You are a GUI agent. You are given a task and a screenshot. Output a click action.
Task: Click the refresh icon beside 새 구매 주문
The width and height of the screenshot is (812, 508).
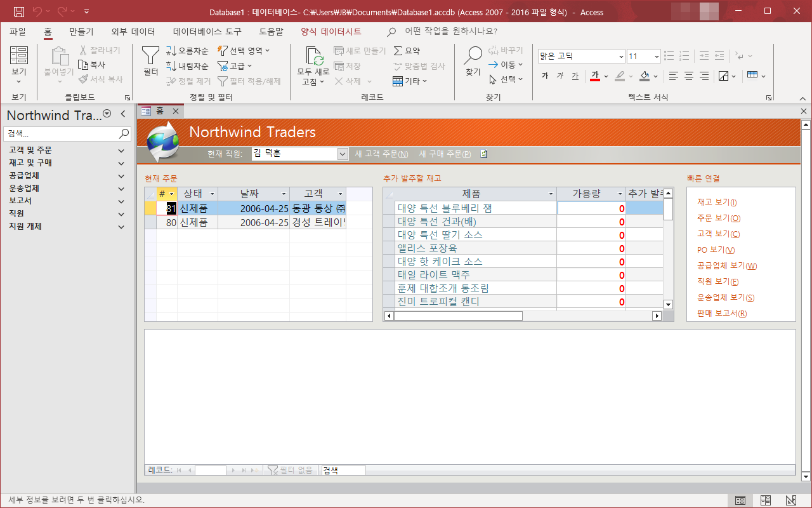(x=484, y=154)
